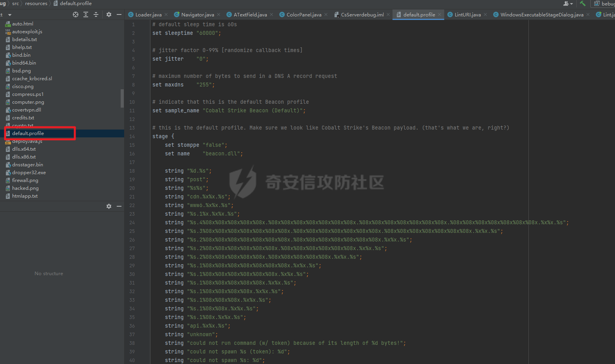Collapse all project tree nodes
This screenshot has width=615, height=364.
point(96,14)
